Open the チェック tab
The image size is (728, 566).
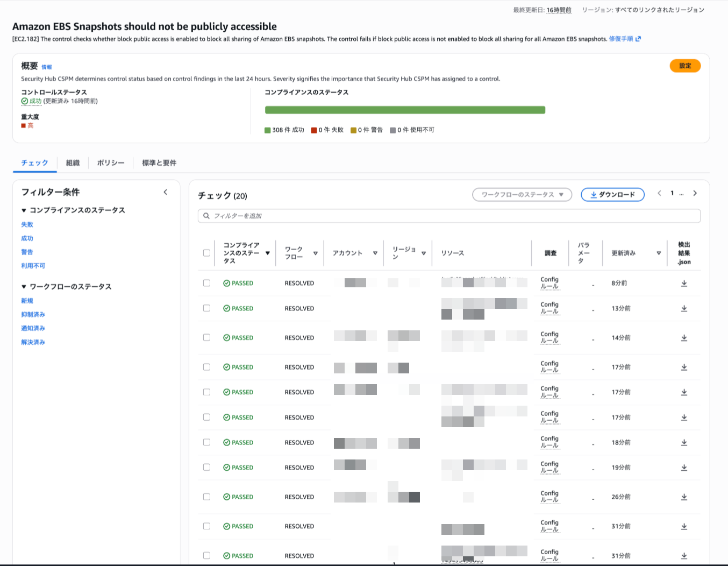point(34,163)
